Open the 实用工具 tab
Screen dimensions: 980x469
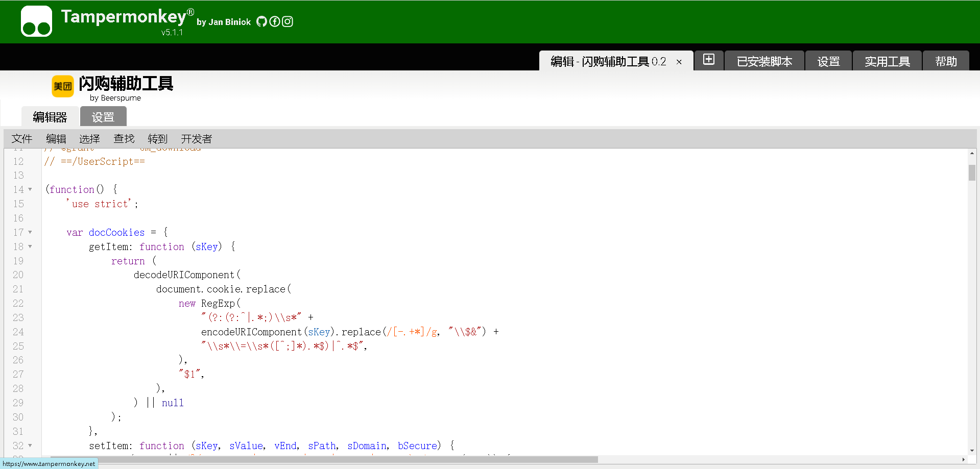pyautogui.click(x=887, y=61)
